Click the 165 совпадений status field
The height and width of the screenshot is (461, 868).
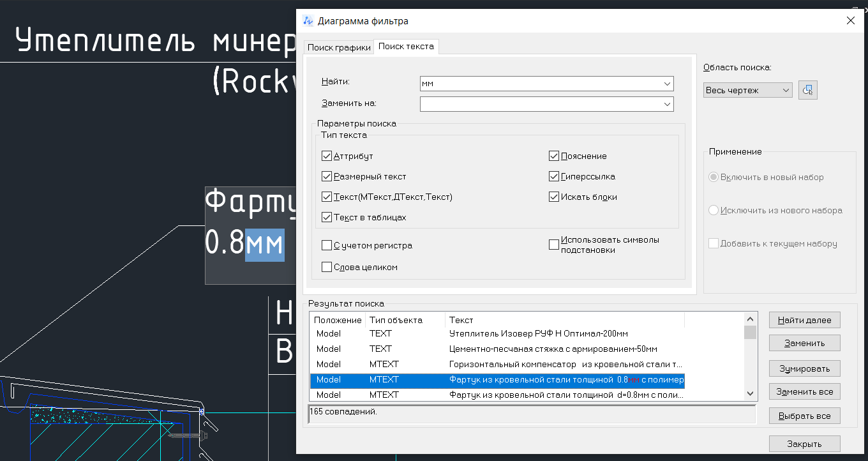[x=532, y=414]
